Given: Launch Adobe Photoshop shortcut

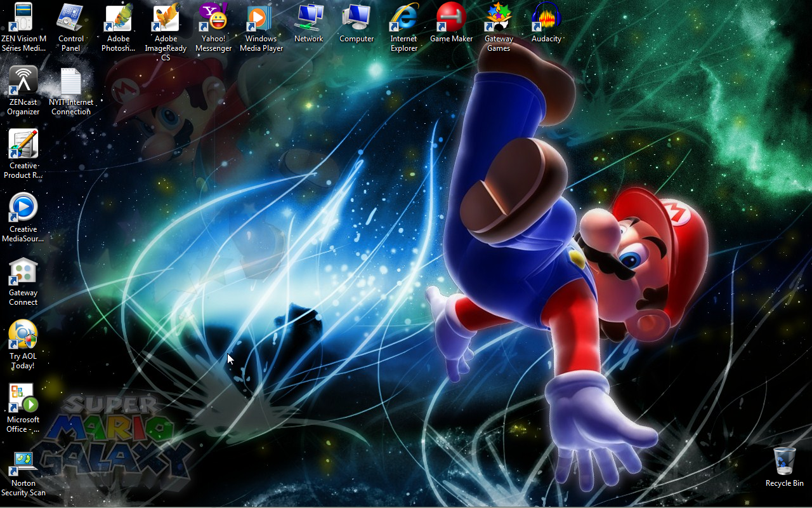Looking at the screenshot, I should pyautogui.click(x=119, y=18).
